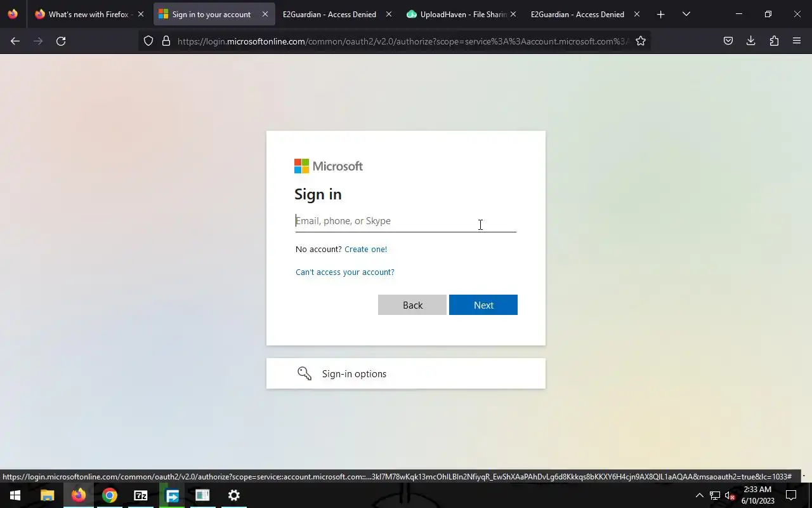Open a new browser tab
The width and height of the screenshot is (812, 508).
point(660,14)
